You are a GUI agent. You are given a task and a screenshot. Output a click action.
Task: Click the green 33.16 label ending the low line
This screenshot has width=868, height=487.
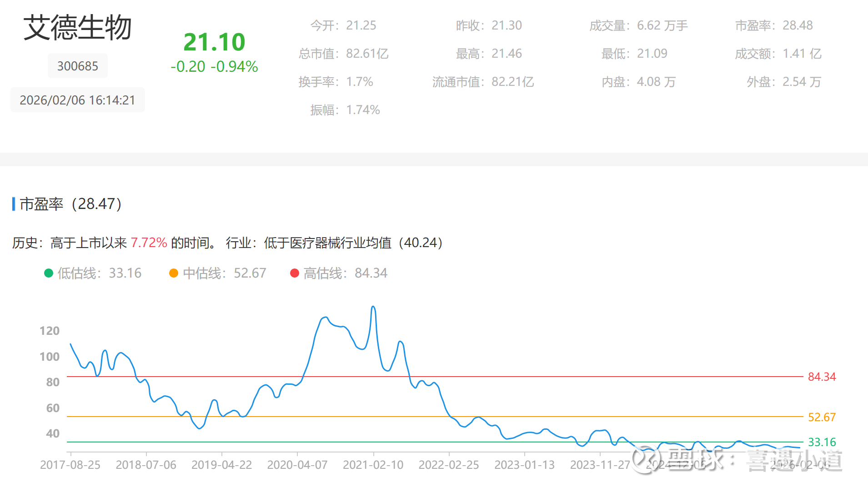822,442
